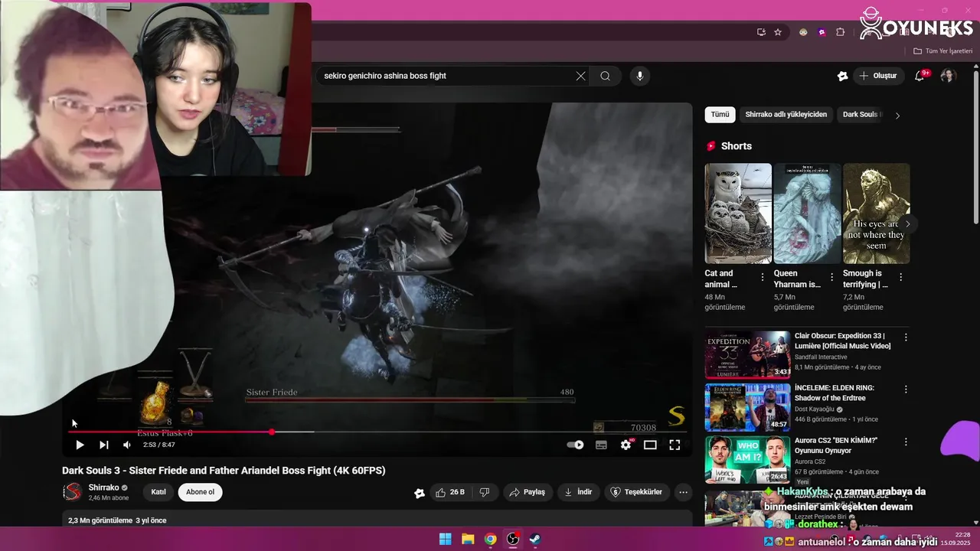Open Steam from taskbar
The image size is (980, 551).
click(536, 540)
